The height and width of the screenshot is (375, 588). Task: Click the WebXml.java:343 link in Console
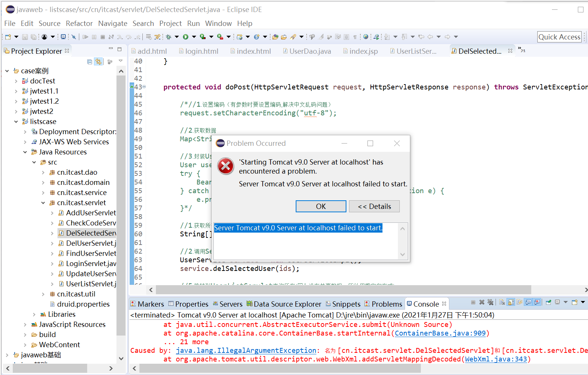496,359
